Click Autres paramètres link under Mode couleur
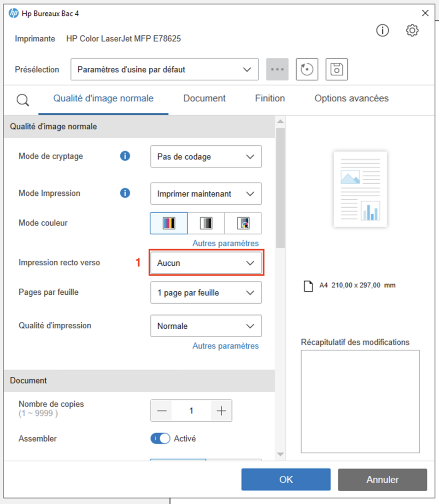The image size is (439, 504). click(x=225, y=243)
